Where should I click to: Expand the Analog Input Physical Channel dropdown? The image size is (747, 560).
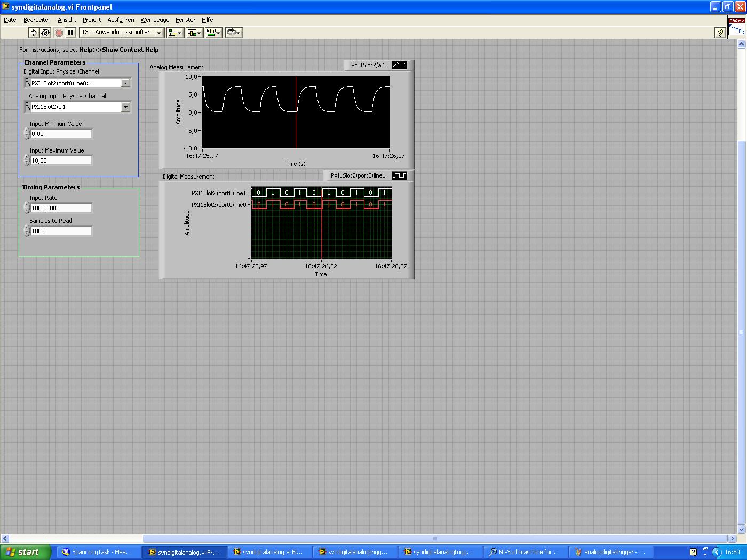[126, 107]
